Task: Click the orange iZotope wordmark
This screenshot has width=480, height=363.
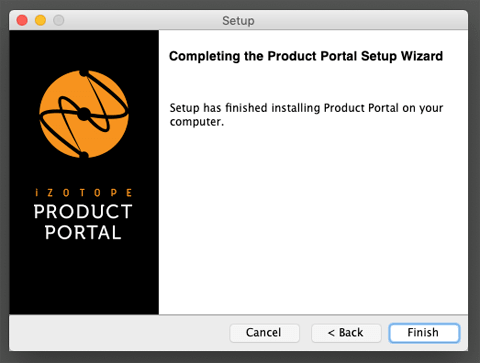Action: tap(83, 193)
